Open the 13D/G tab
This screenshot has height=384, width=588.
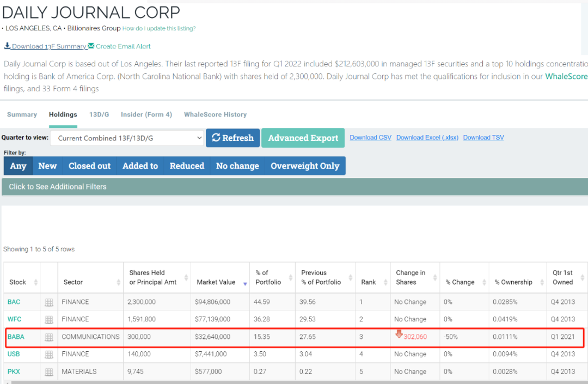99,115
